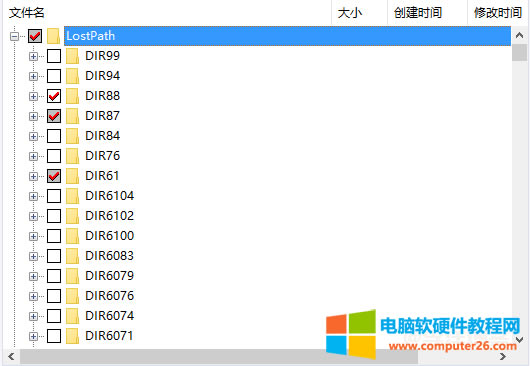Check the DIR99 checkbox
The width and height of the screenshot is (530, 366).
click(54, 56)
